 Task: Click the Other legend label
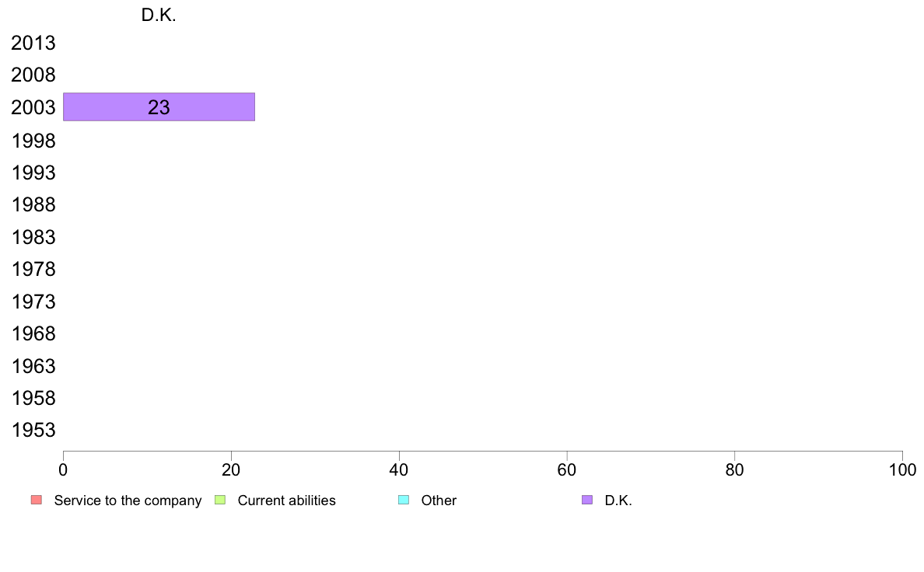(x=439, y=500)
